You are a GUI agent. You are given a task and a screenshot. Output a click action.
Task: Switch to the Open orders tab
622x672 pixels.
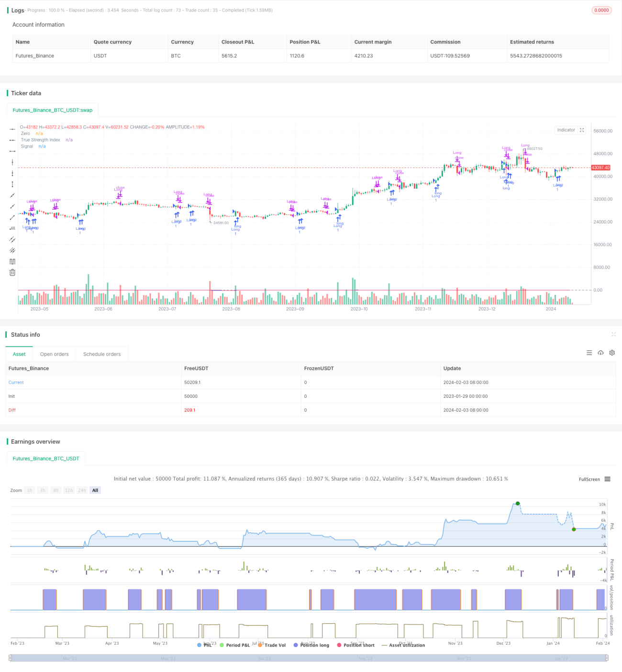pyautogui.click(x=54, y=354)
